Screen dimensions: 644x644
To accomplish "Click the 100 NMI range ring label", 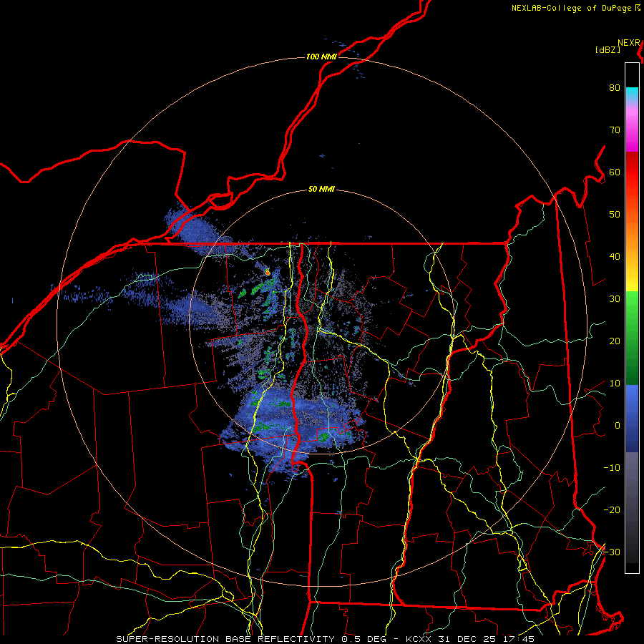I will (321, 57).
